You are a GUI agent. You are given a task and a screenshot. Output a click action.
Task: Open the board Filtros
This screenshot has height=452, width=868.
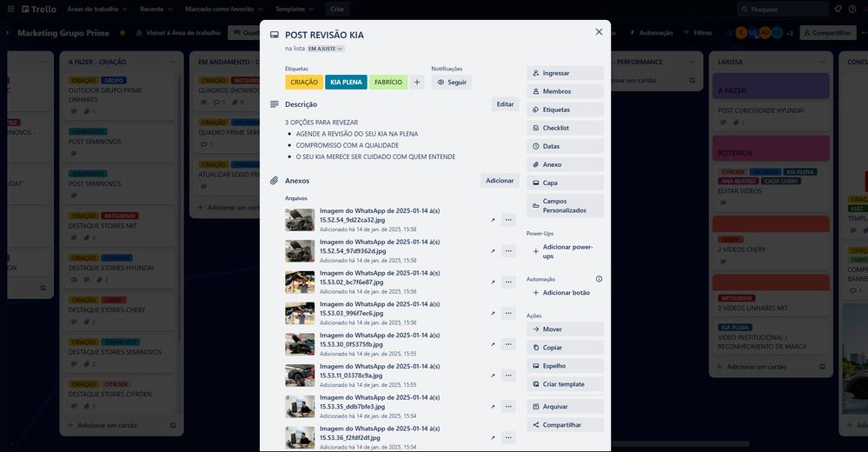click(x=698, y=33)
